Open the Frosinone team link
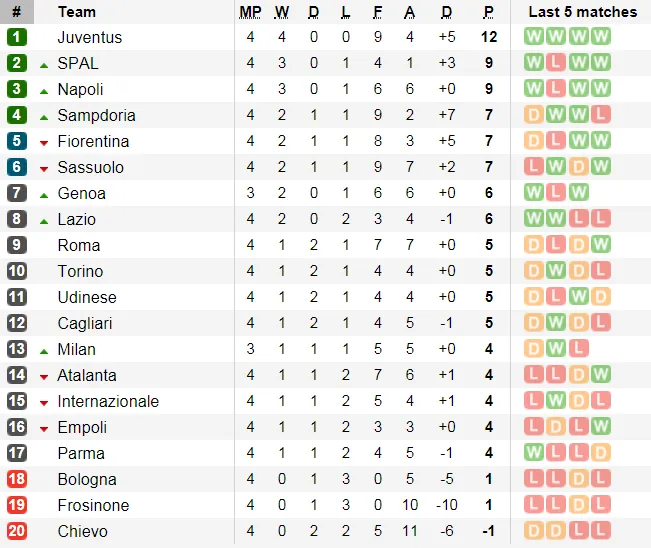The image size is (651, 548). point(93,505)
